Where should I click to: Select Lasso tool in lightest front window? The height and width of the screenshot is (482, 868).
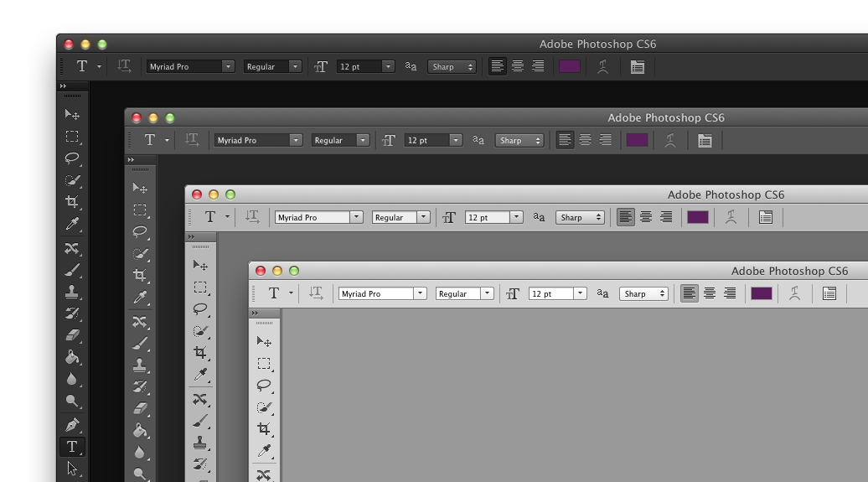pyautogui.click(x=264, y=385)
